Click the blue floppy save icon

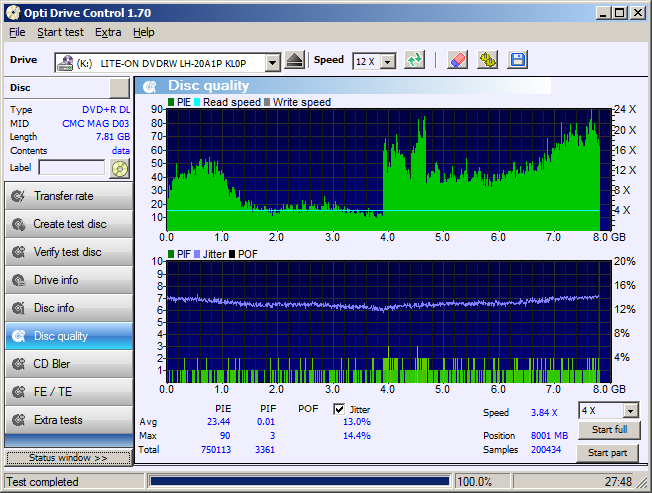click(518, 60)
